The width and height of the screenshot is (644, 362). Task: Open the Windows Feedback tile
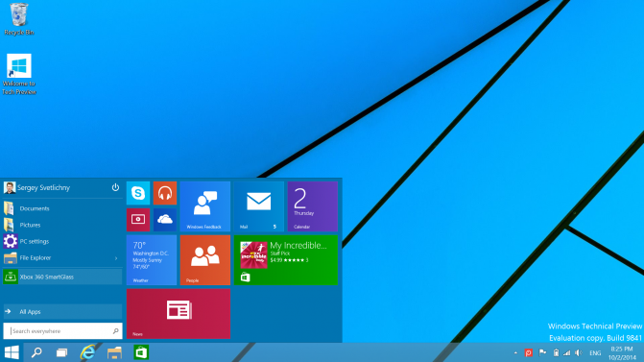tap(205, 206)
